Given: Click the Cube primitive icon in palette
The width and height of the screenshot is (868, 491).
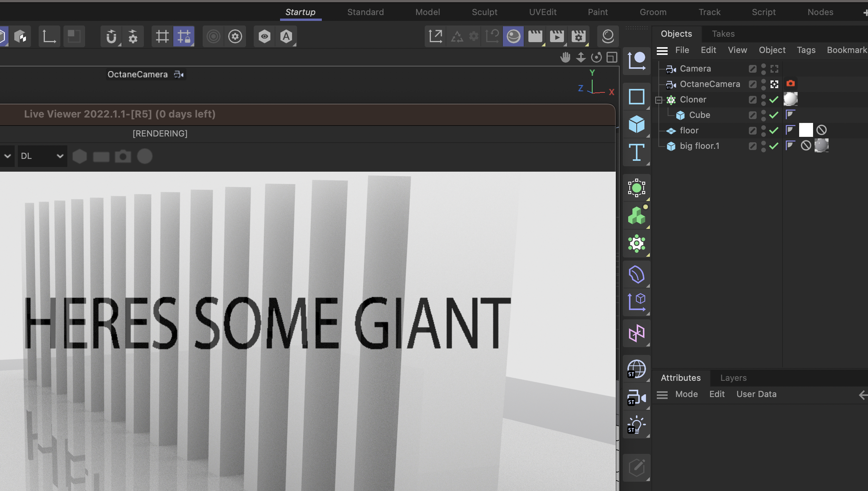Looking at the screenshot, I should (636, 124).
